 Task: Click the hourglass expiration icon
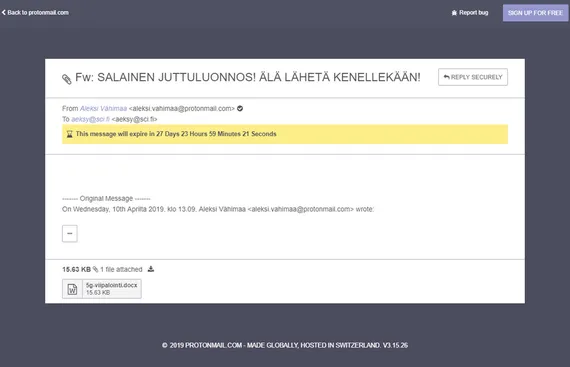69,134
